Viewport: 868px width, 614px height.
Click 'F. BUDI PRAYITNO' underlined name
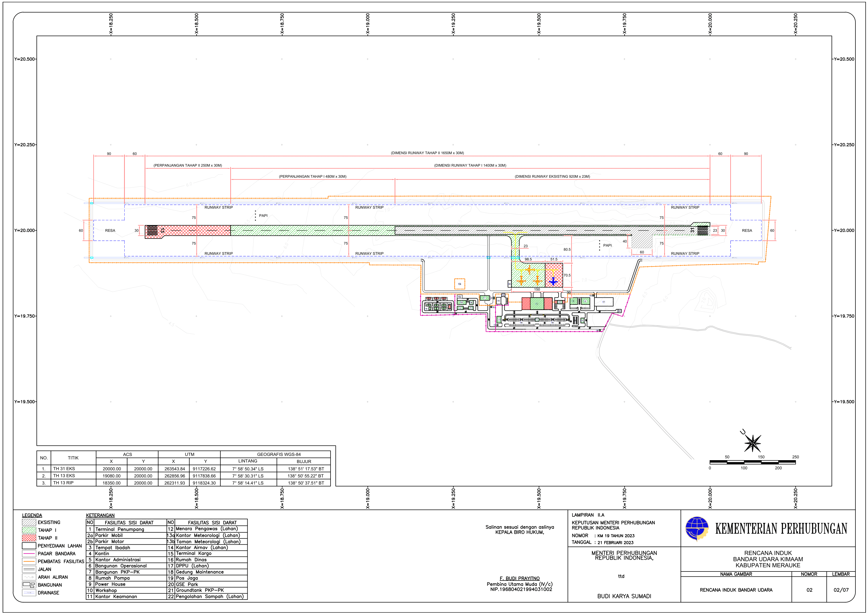(519, 579)
